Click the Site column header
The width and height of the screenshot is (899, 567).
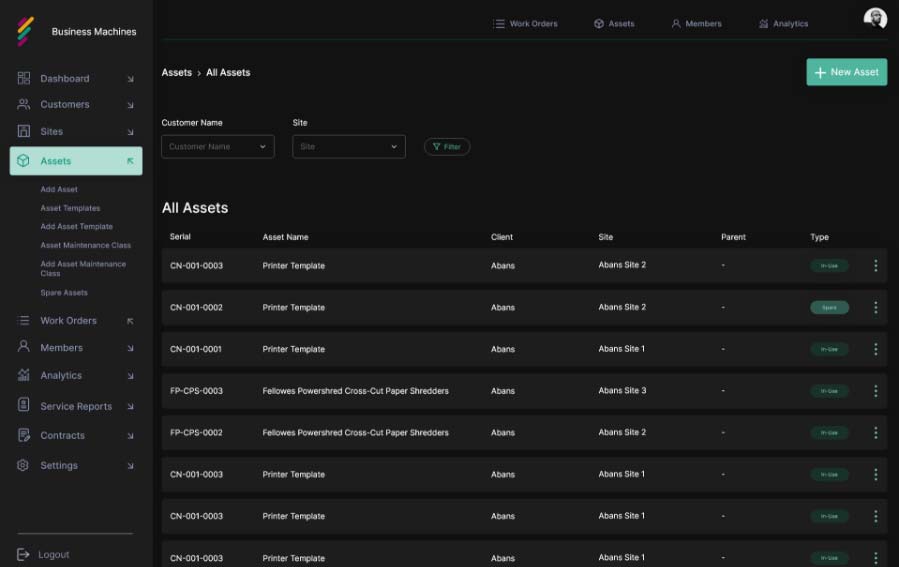[605, 237]
